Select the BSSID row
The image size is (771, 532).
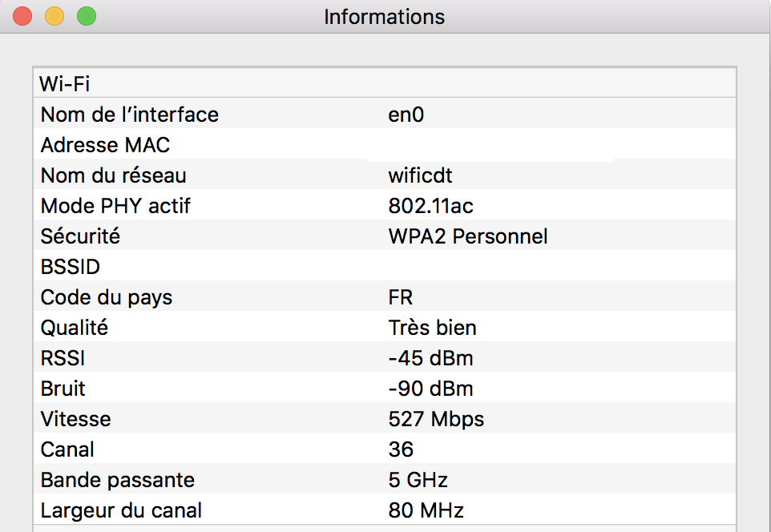pyautogui.click(x=385, y=266)
